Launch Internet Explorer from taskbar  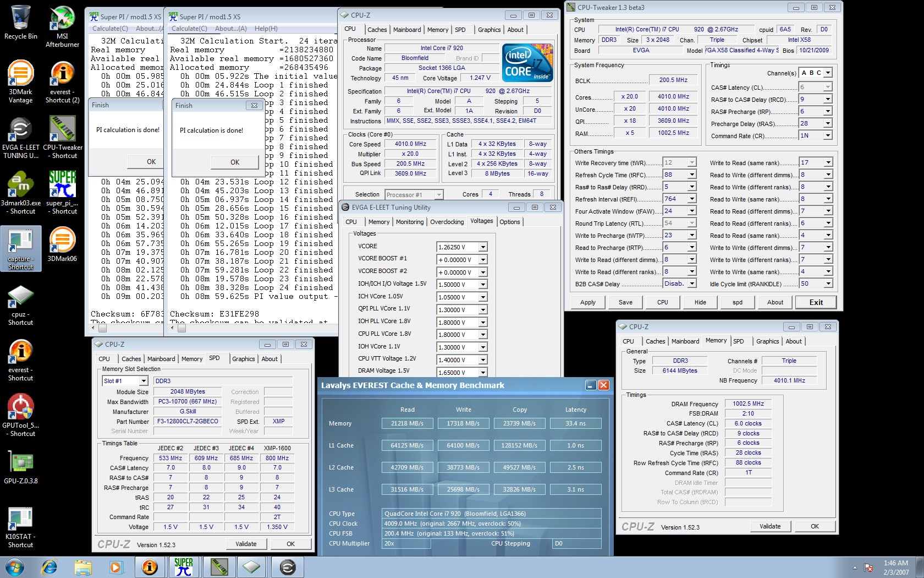click(x=50, y=567)
